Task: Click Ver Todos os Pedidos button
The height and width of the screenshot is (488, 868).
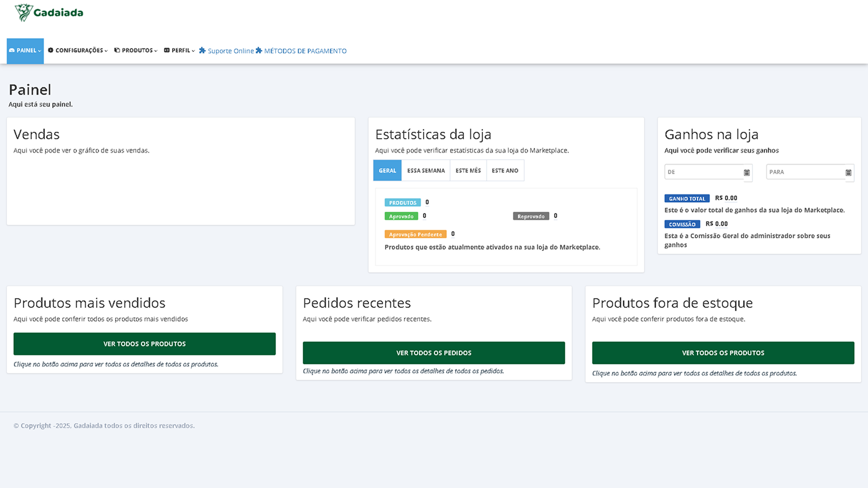Action: [x=433, y=353]
